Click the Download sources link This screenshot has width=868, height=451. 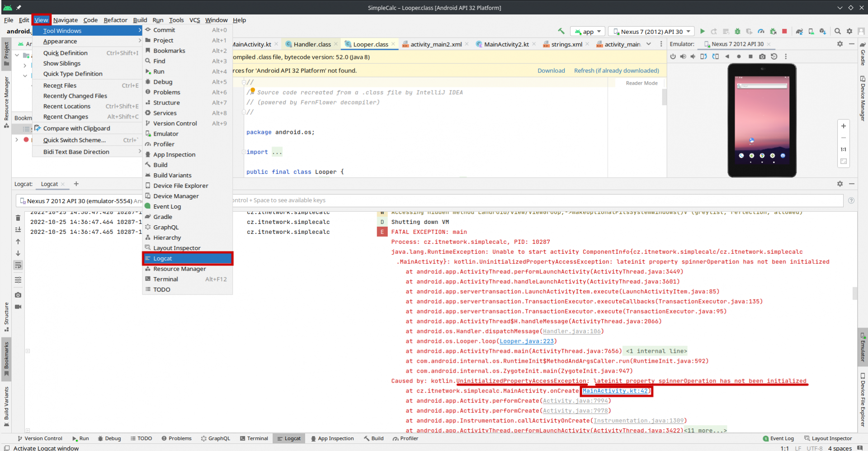click(x=551, y=71)
